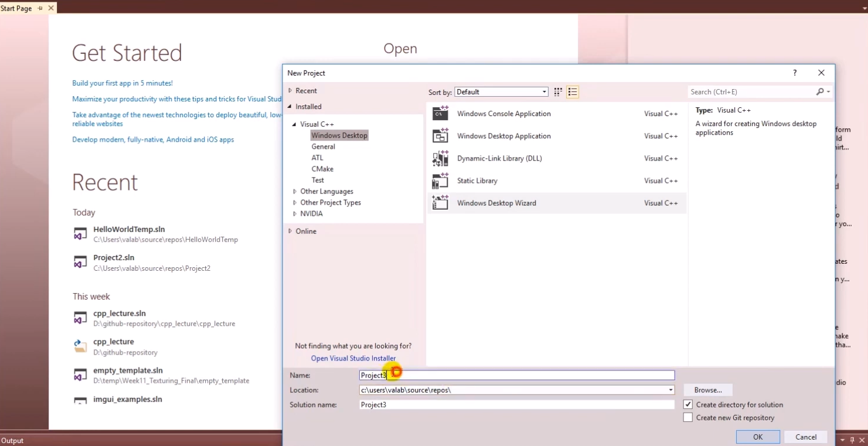Collapse the Visual C++ tree node

295,124
